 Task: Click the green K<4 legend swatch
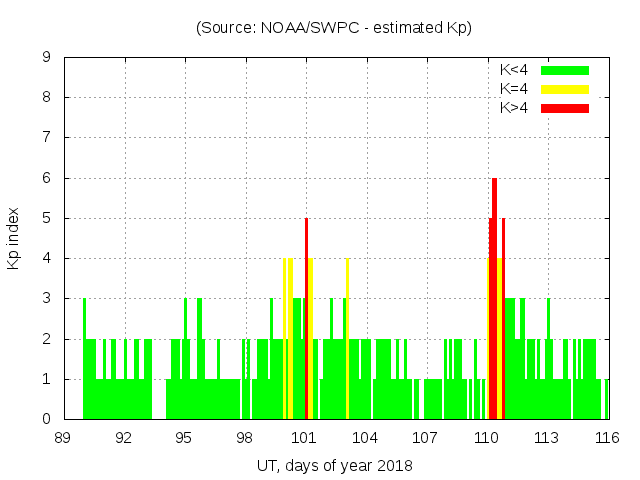point(565,70)
